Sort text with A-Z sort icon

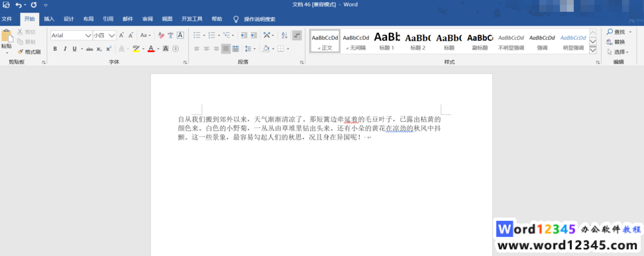tap(285, 36)
